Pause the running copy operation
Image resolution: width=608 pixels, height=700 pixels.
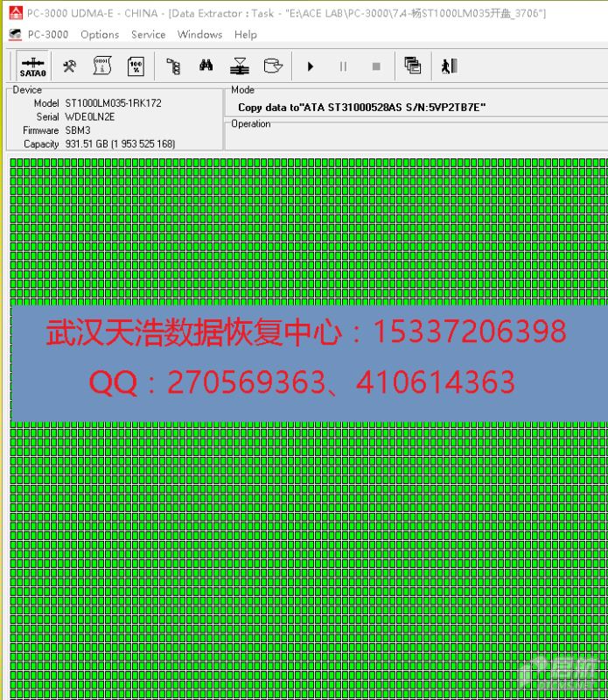pyautogui.click(x=343, y=66)
